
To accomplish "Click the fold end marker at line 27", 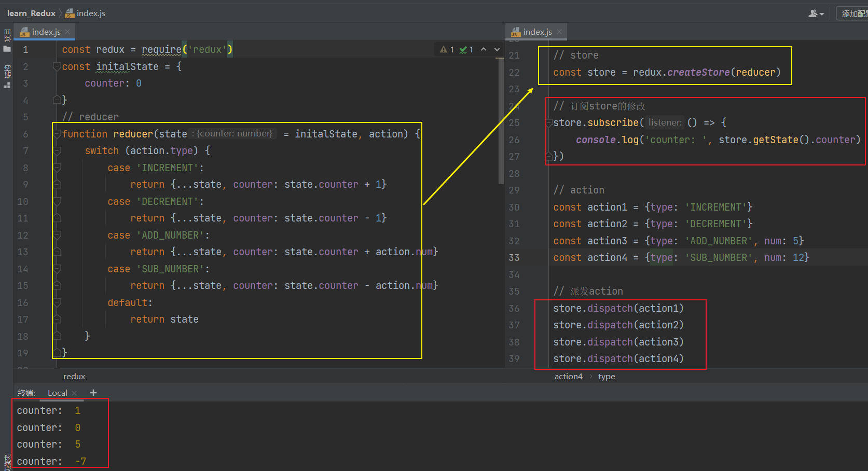I will [x=549, y=156].
